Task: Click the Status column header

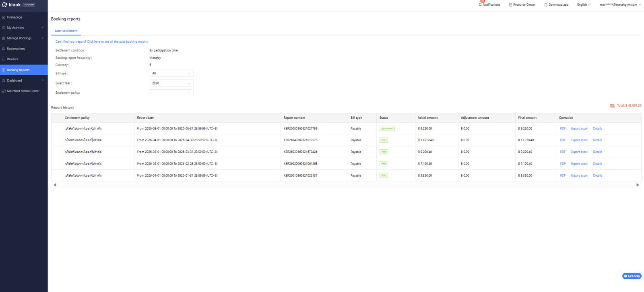Action: (384, 118)
